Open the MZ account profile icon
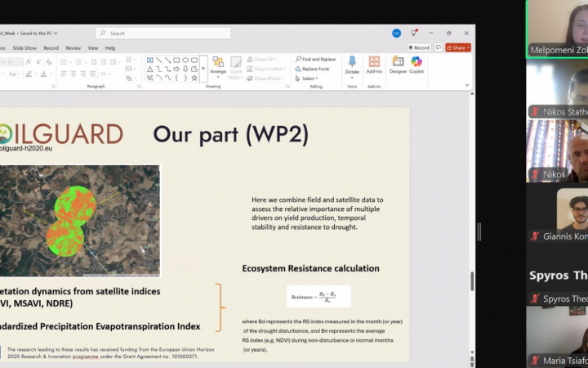The height and width of the screenshot is (368, 588). [x=396, y=33]
